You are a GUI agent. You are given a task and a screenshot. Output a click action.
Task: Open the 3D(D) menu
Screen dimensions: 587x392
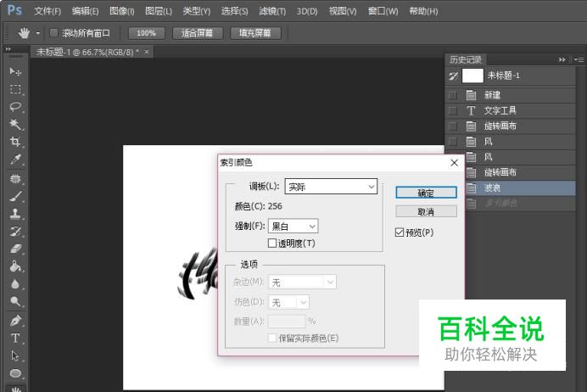(x=307, y=11)
